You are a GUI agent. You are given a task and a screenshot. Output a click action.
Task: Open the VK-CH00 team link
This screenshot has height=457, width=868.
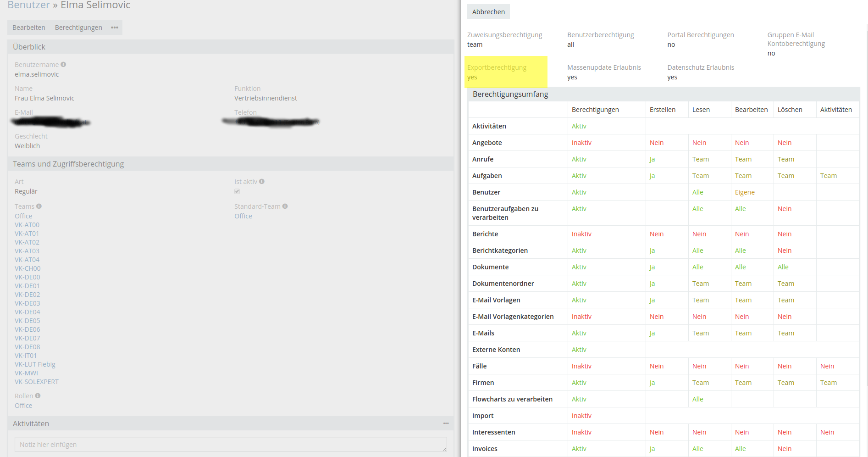pyautogui.click(x=28, y=268)
